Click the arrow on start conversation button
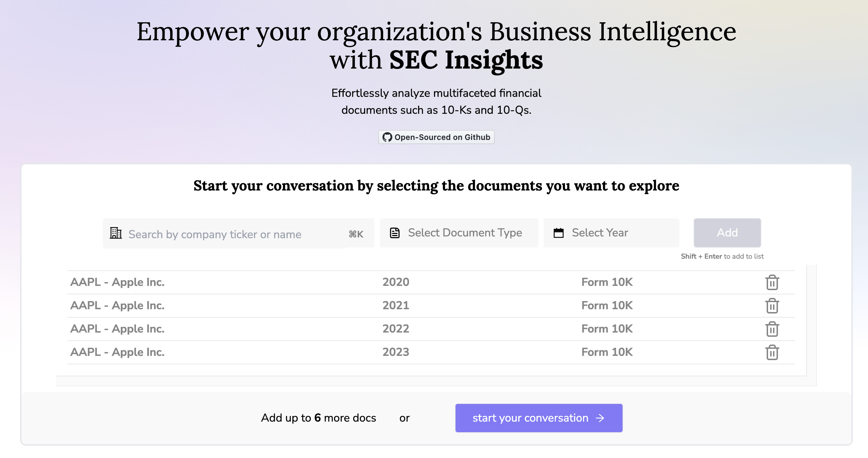This screenshot has height=458, width=868. tap(600, 418)
